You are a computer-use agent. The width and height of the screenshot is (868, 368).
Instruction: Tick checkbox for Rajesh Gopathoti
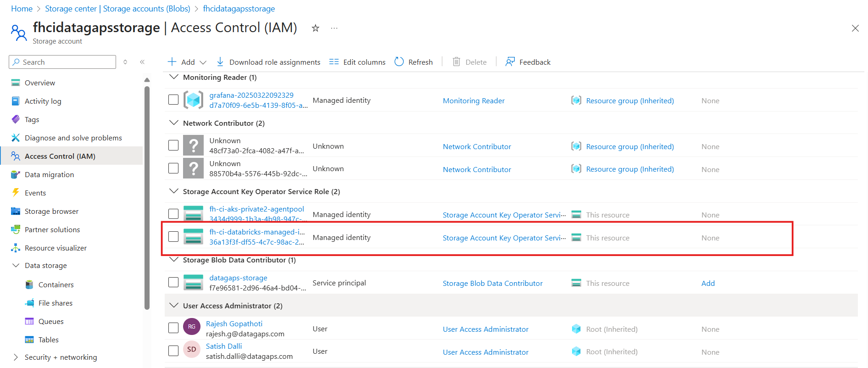(173, 328)
